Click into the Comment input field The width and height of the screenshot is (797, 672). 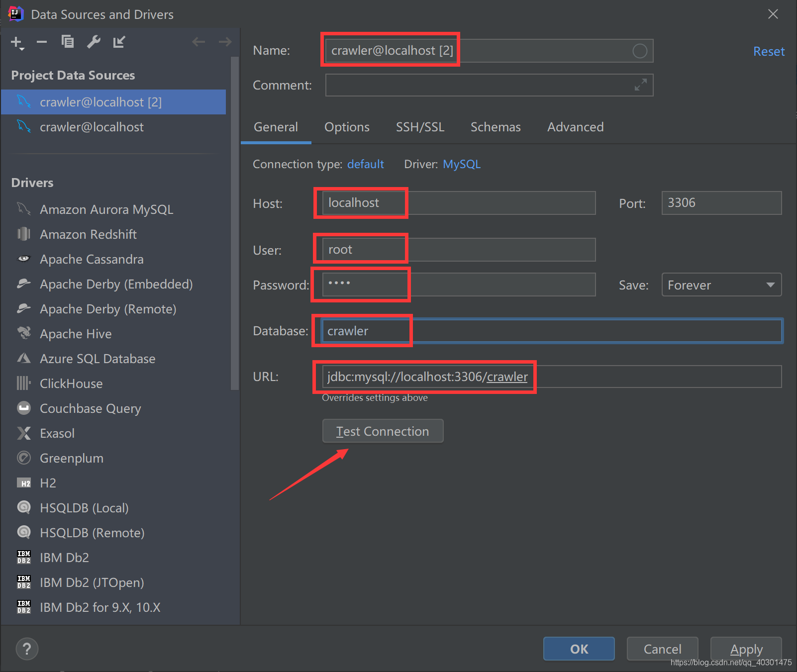(x=489, y=85)
